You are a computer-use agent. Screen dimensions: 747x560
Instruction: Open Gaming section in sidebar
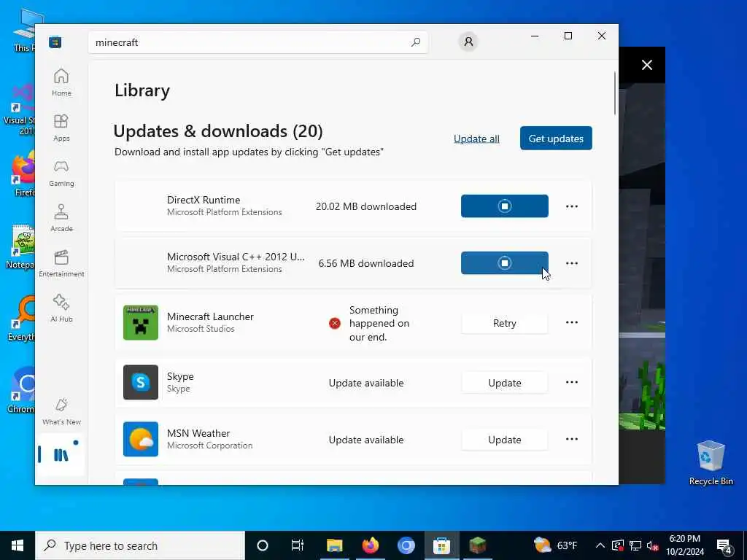pos(61,173)
